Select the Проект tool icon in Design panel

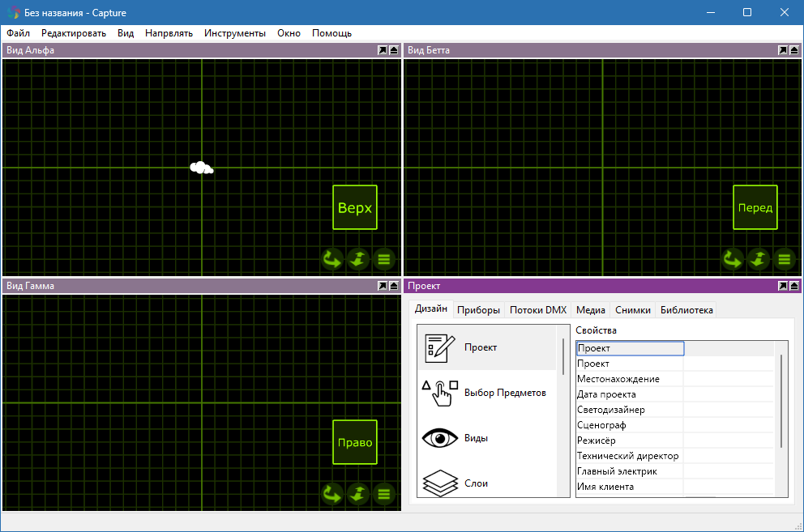(438, 347)
